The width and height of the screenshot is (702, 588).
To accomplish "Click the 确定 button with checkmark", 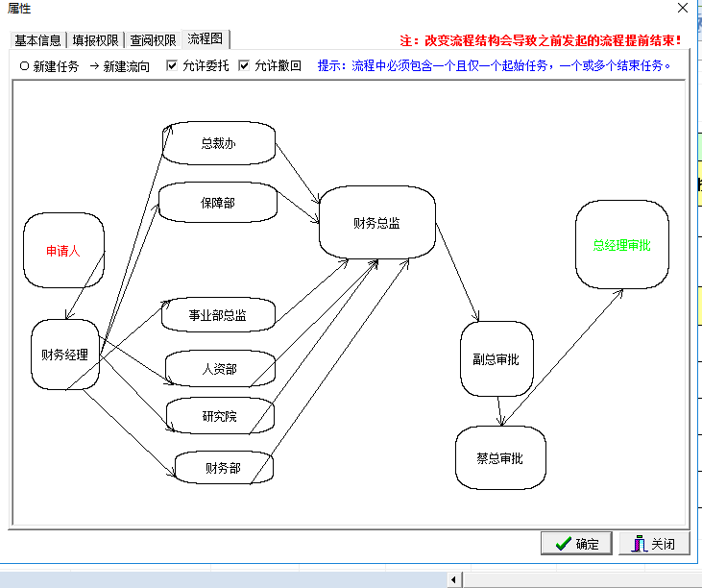I will click(576, 544).
